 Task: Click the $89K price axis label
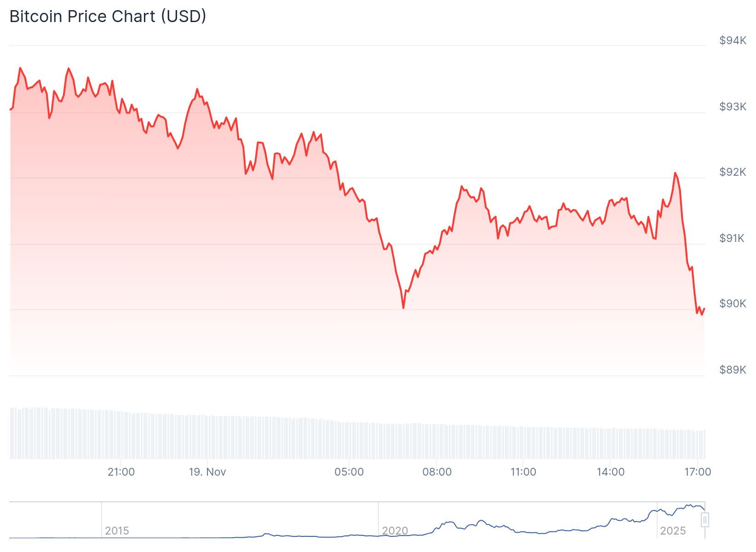pos(733,370)
